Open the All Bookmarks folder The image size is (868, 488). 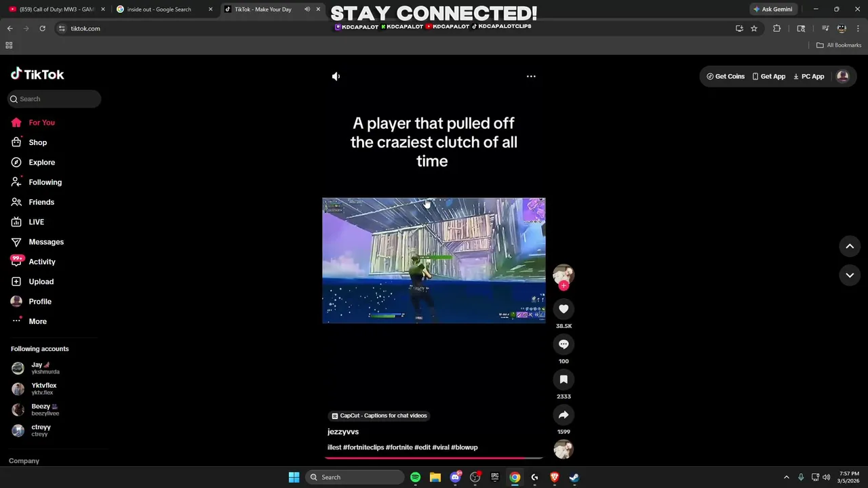coord(839,45)
